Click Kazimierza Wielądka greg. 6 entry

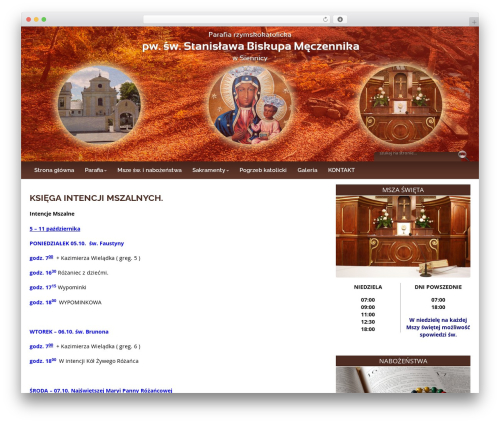pos(85,346)
